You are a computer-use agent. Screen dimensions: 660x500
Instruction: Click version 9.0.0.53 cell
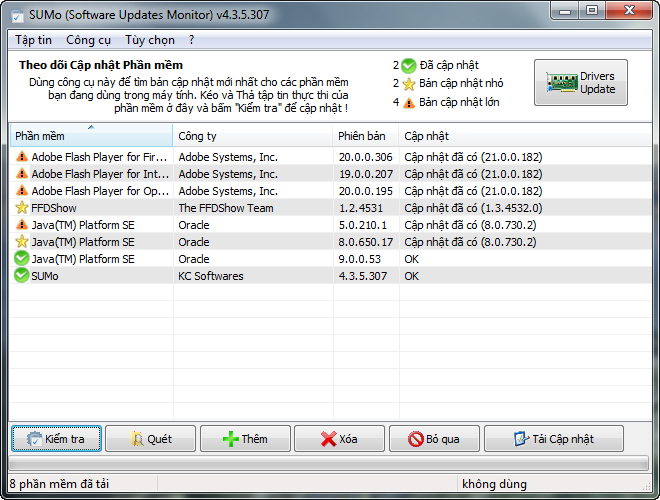click(x=359, y=259)
